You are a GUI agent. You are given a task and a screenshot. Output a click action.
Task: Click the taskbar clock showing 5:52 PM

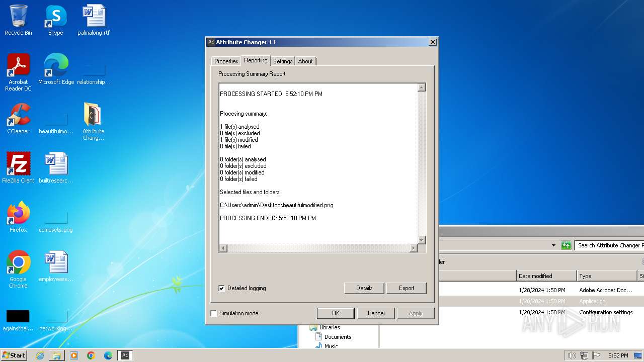618,355
